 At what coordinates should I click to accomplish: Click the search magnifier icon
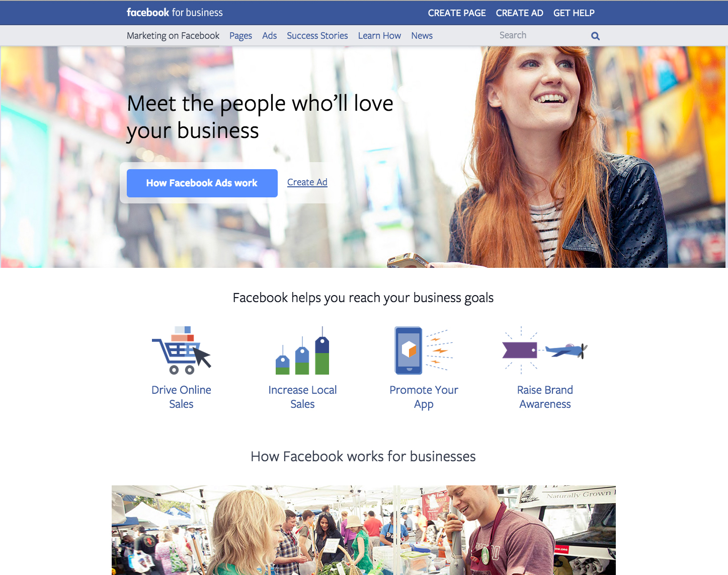coord(595,36)
